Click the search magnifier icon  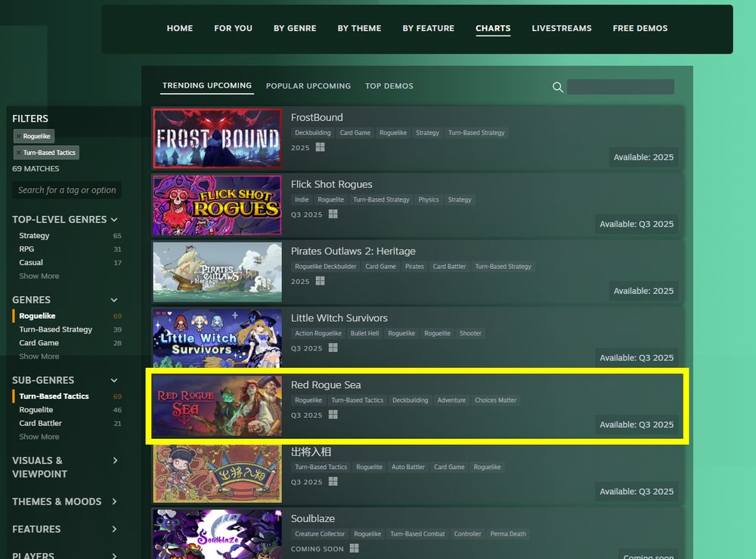click(x=557, y=87)
